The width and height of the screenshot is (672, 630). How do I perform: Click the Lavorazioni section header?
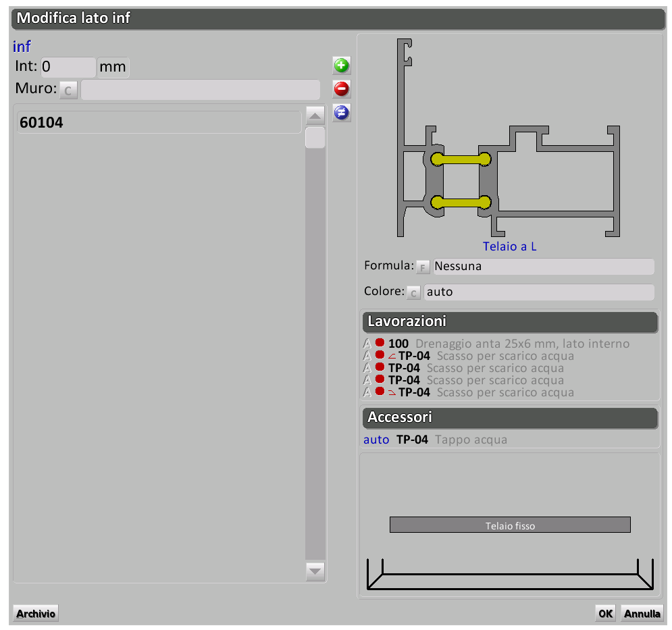[x=510, y=322]
